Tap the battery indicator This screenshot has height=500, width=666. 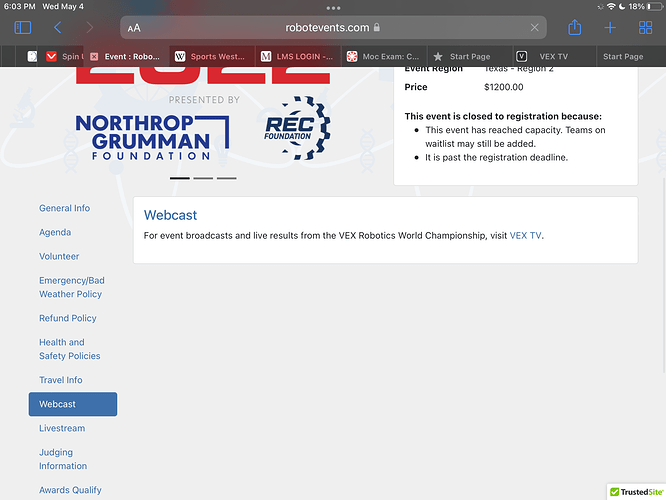pyautogui.click(x=655, y=6)
